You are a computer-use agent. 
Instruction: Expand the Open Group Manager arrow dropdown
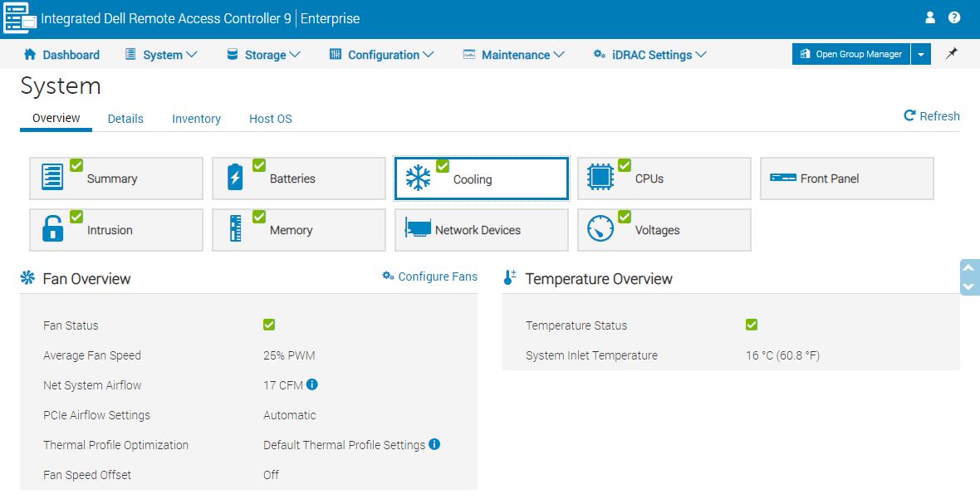click(x=921, y=54)
